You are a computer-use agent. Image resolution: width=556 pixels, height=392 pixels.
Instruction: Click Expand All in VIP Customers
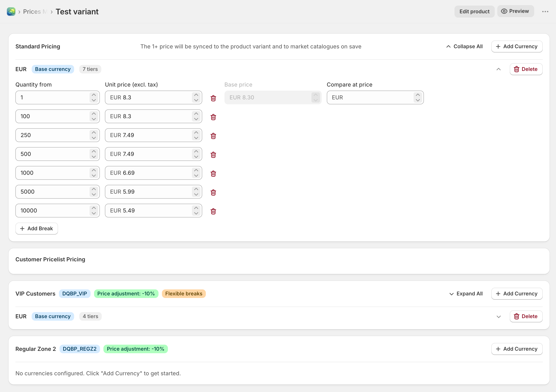466,294
